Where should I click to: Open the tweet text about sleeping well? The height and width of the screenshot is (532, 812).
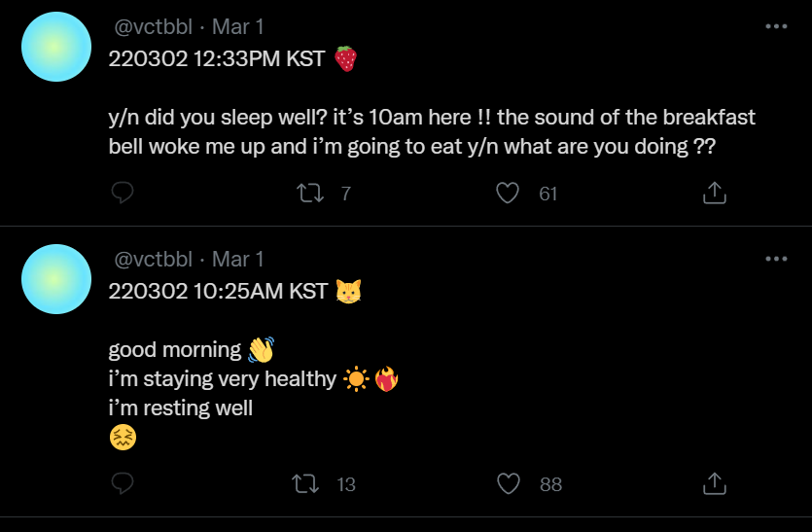tap(432, 132)
